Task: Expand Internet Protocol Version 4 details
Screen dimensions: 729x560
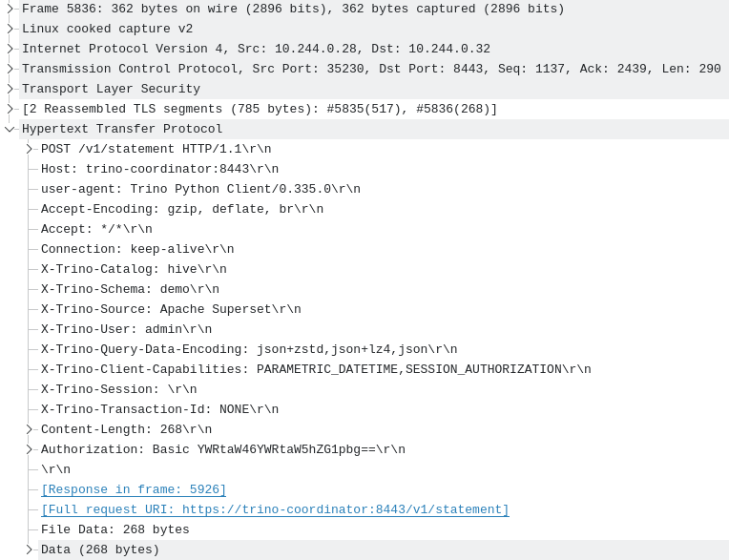Action: pos(10,49)
